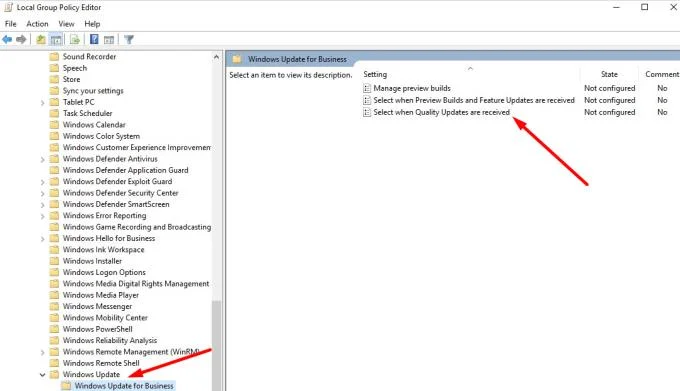
Task: Collapse the Windows Update tree node
Action: click(x=42, y=375)
